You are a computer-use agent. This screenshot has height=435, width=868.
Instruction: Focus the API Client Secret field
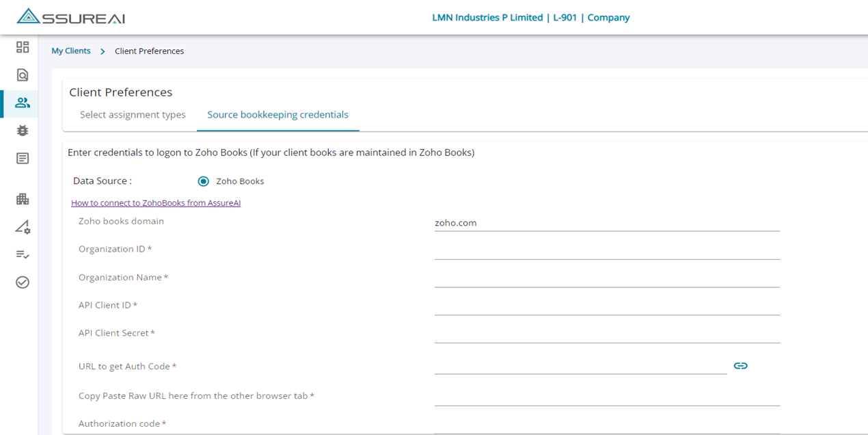tap(607, 334)
